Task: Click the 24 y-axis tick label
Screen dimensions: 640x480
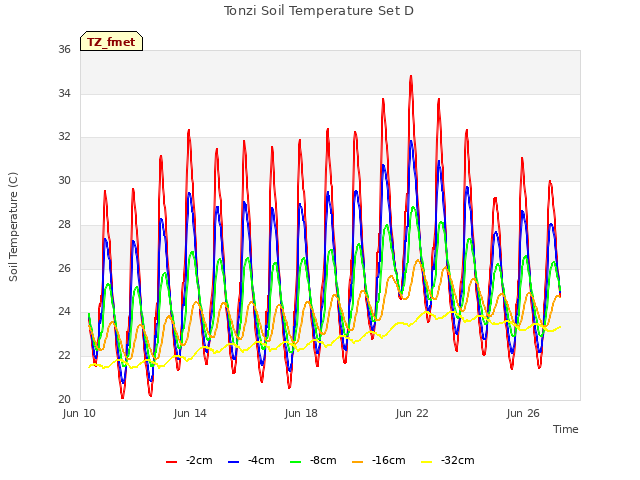Action: 64,311
